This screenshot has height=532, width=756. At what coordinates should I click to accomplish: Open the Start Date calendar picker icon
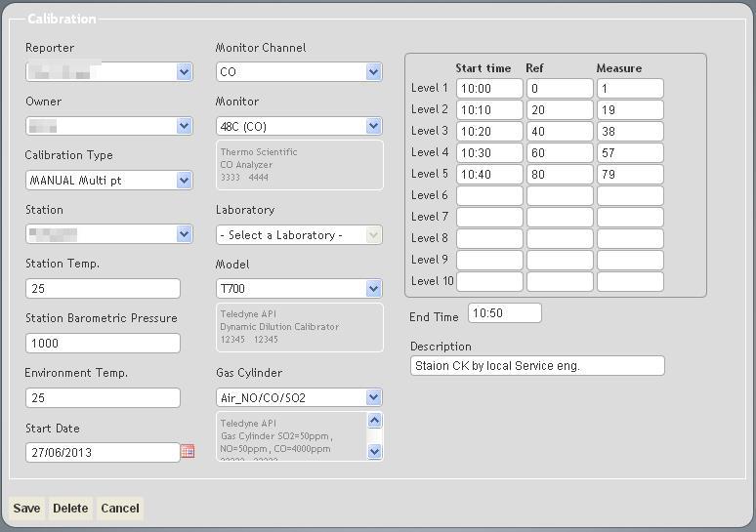pos(188,451)
